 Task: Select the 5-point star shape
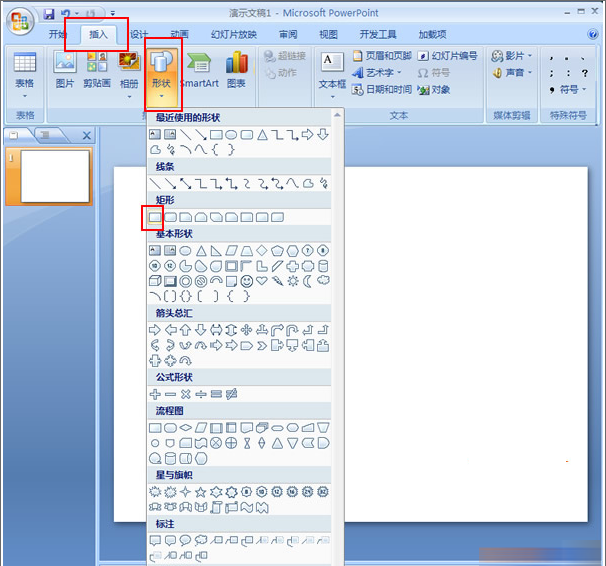[201, 492]
